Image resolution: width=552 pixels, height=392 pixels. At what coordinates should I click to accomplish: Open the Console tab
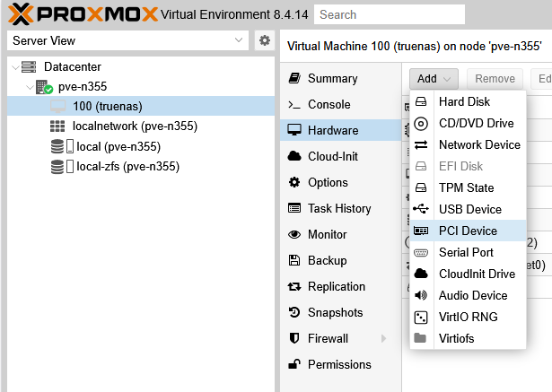(x=341, y=105)
